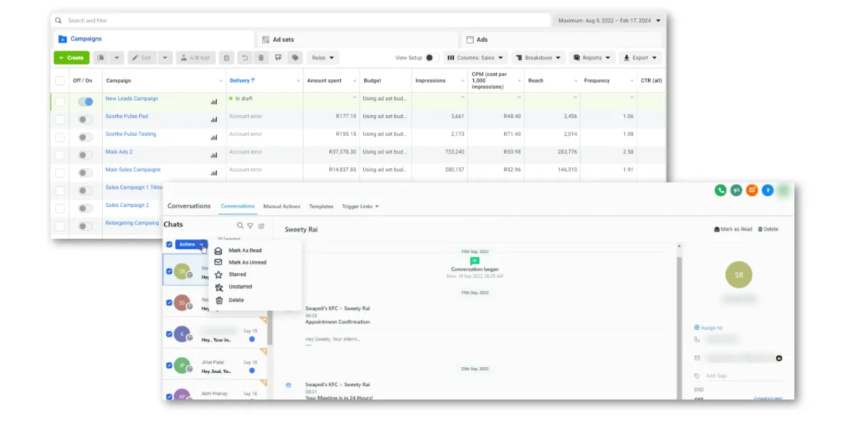This screenshot has height=438, width=868.
Task: Open the Actions dropdown in Chats
Action: pos(191,245)
